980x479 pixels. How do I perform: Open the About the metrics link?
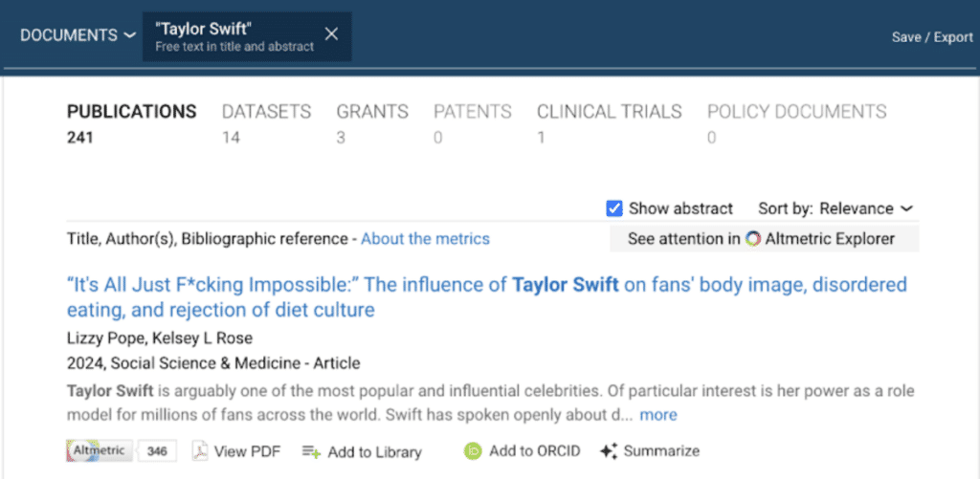[425, 239]
